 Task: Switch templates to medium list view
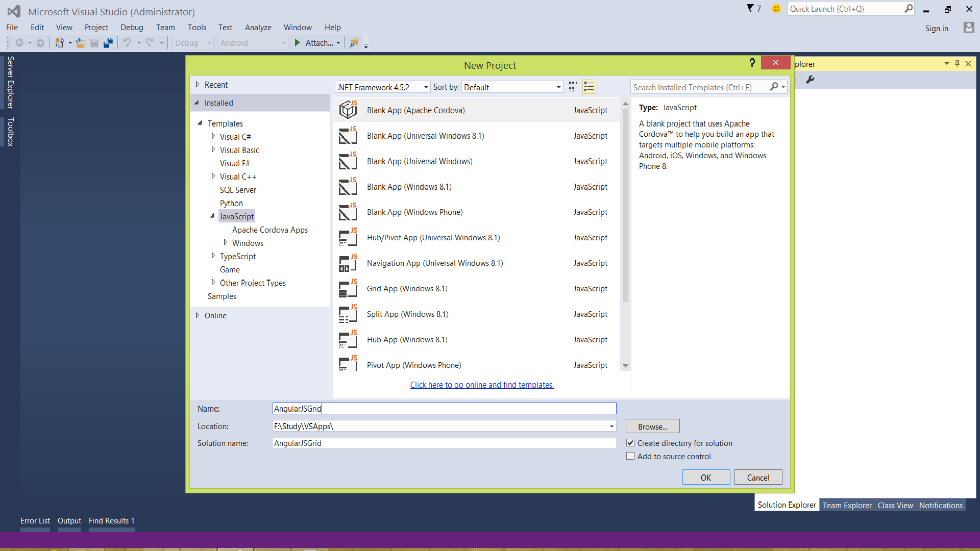pyautogui.click(x=589, y=87)
